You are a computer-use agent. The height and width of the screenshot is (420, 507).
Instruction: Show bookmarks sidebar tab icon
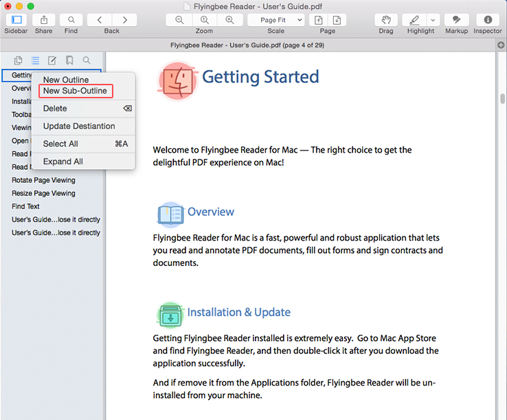pos(69,60)
